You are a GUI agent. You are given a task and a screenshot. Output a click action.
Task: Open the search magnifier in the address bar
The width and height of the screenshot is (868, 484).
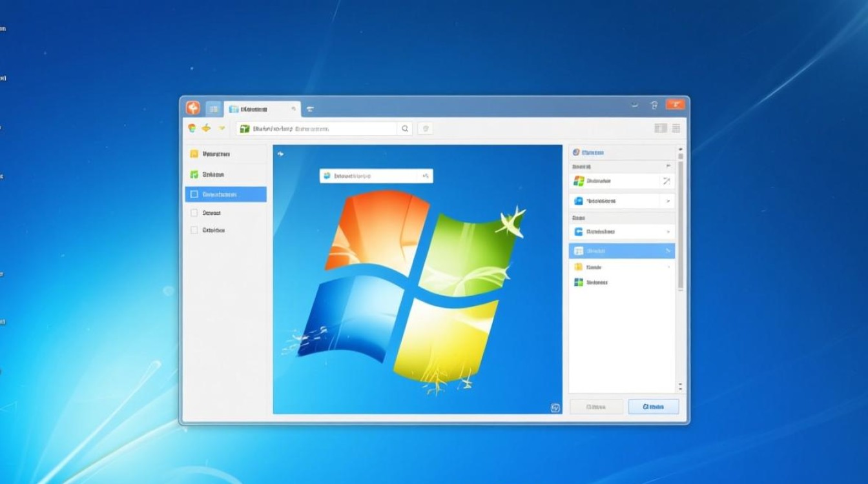pyautogui.click(x=404, y=128)
